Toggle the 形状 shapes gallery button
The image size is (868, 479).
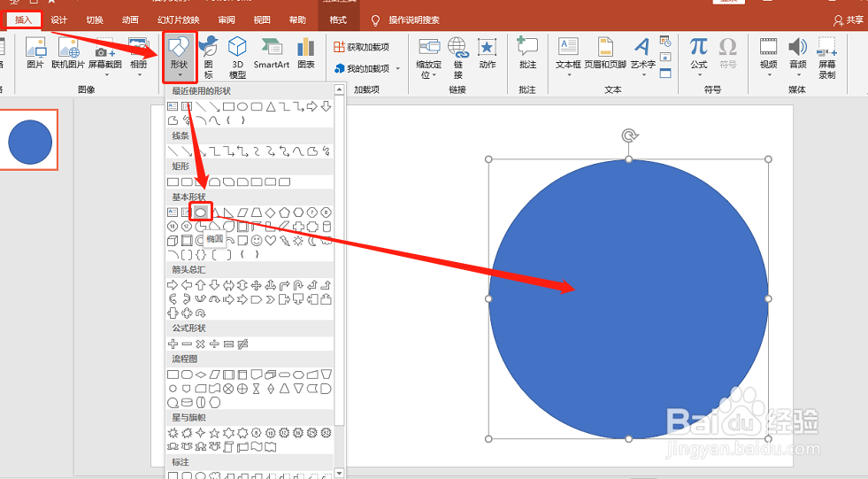coord(180,58)
